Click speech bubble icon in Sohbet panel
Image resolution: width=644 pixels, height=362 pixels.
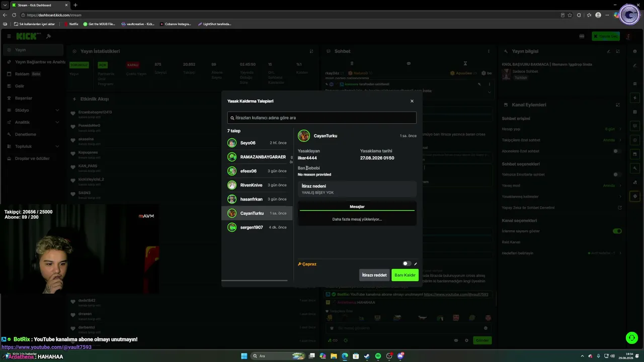(409, 63)
